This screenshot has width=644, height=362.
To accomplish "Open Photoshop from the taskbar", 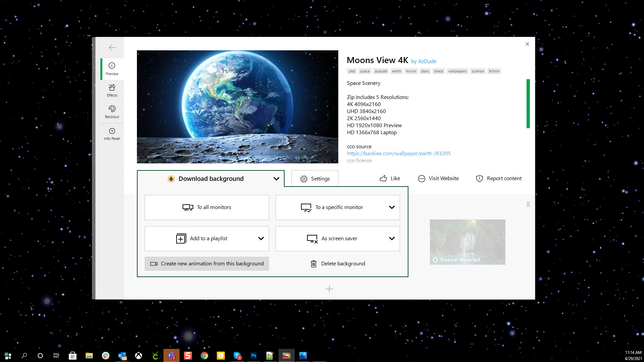I will tap(254, 355).
